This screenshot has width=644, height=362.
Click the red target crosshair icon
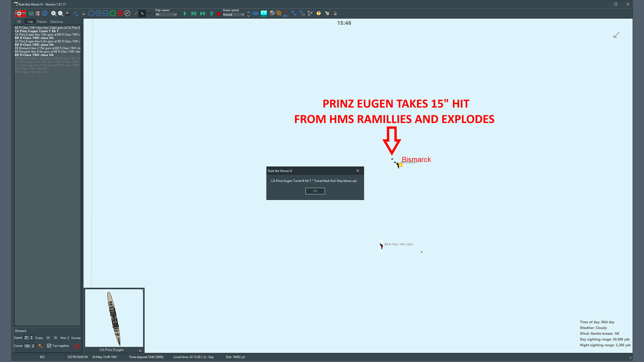tap(77, 346)
